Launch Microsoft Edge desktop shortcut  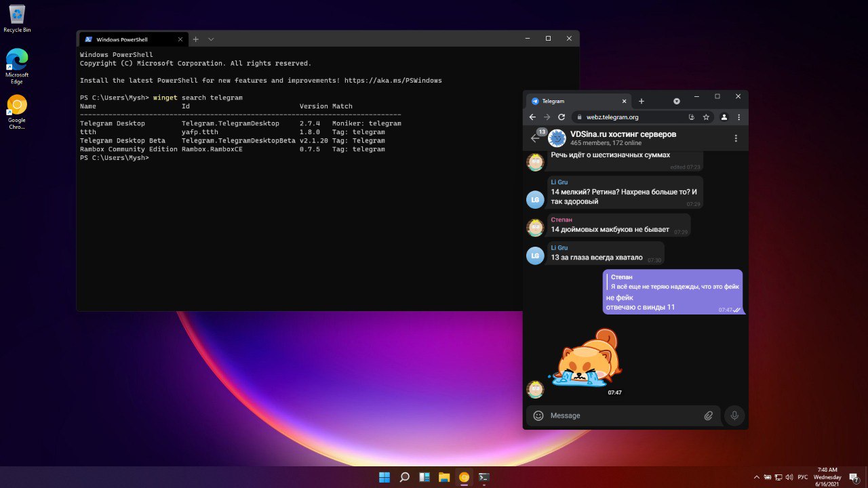pyautogui.click(x=17, y=66)
